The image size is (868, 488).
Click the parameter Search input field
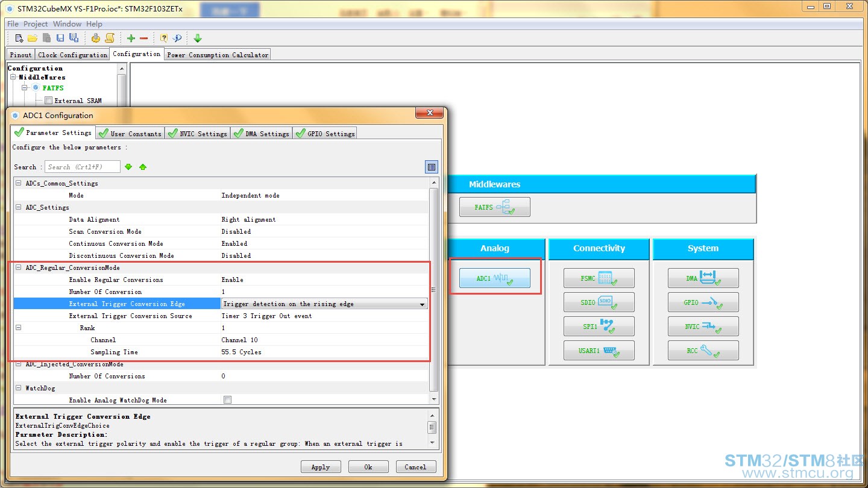(x=83, y=167)
